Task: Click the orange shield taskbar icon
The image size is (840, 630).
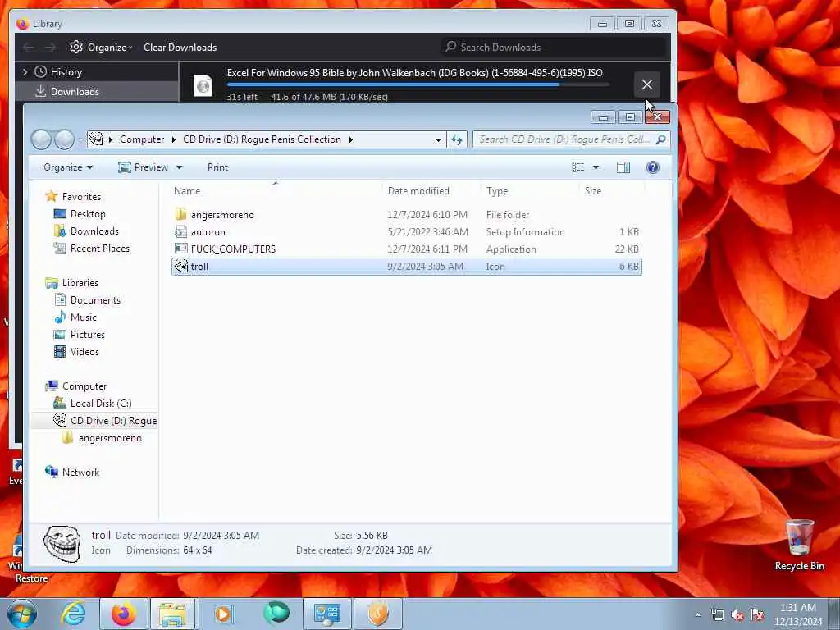Action: (377, 614)
